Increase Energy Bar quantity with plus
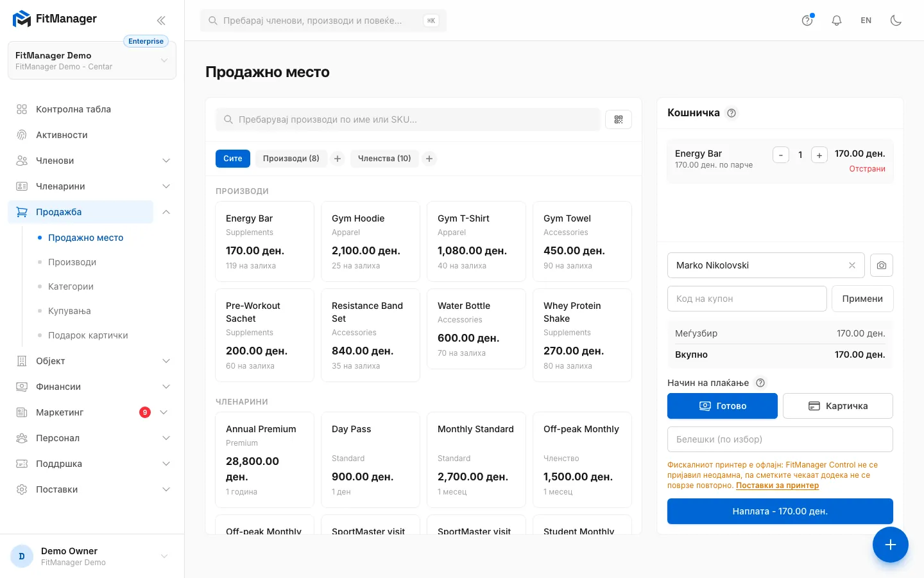924x578 pixels. 819,155
